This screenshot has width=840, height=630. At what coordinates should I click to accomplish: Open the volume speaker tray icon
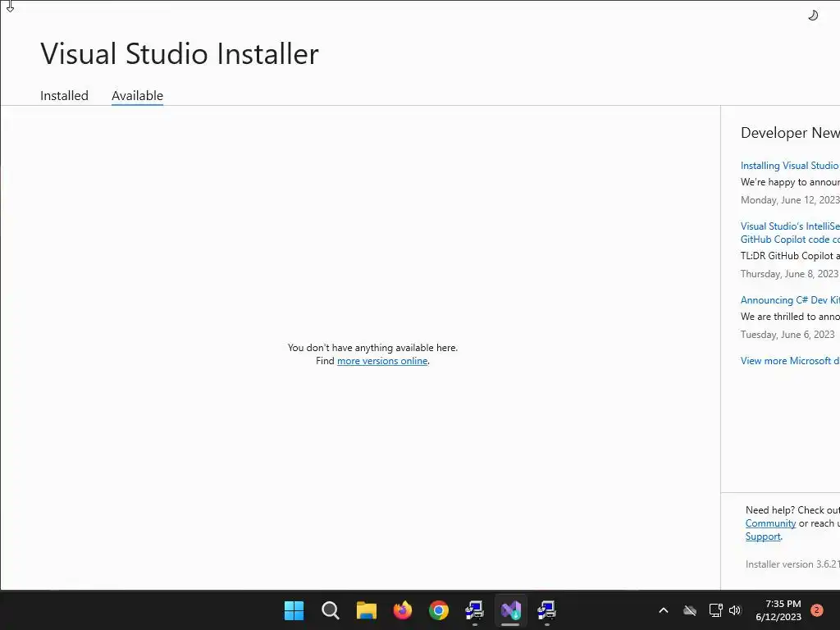point(735,610)
